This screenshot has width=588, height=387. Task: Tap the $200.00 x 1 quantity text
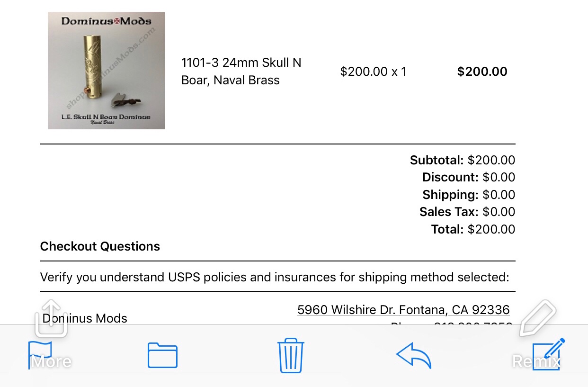pyautogui.click(x=373, y=72)
